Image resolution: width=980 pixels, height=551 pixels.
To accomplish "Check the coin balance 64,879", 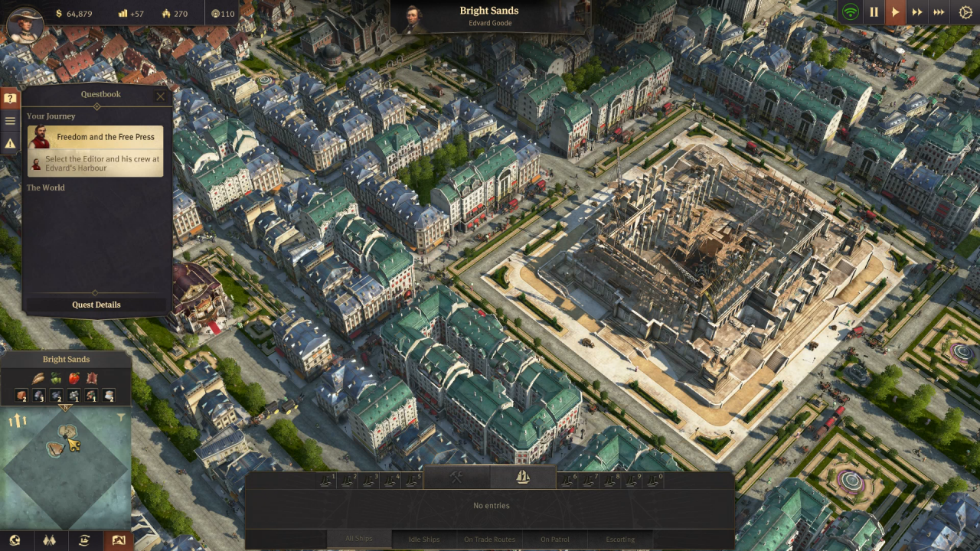I will pos(73,14).
